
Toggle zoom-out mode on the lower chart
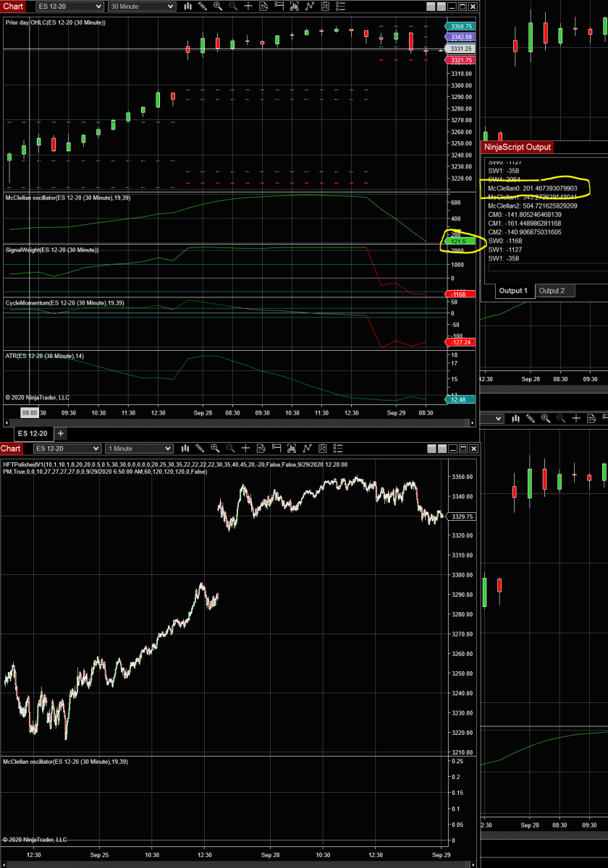[229, 448]
